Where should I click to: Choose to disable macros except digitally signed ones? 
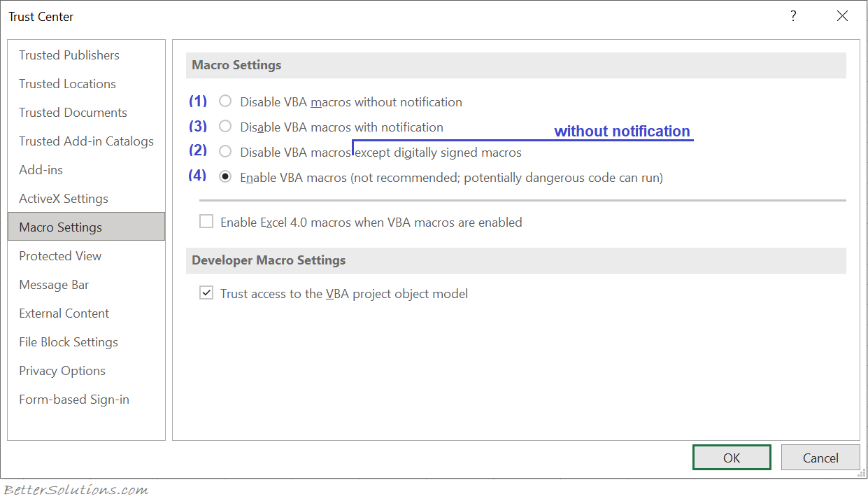click(225, 151)
